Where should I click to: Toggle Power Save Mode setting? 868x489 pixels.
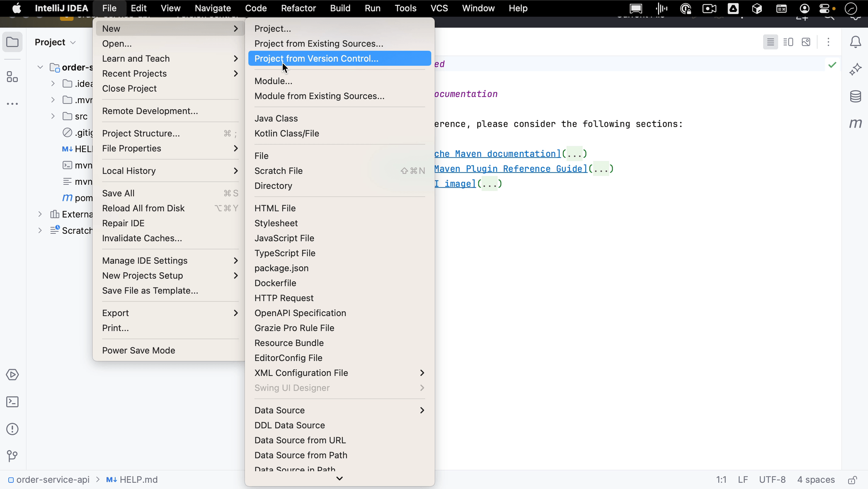coord(138,350)
